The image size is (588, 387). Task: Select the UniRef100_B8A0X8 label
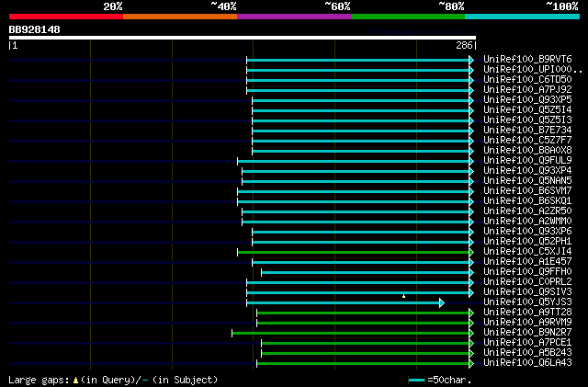(x=527, y=151)
